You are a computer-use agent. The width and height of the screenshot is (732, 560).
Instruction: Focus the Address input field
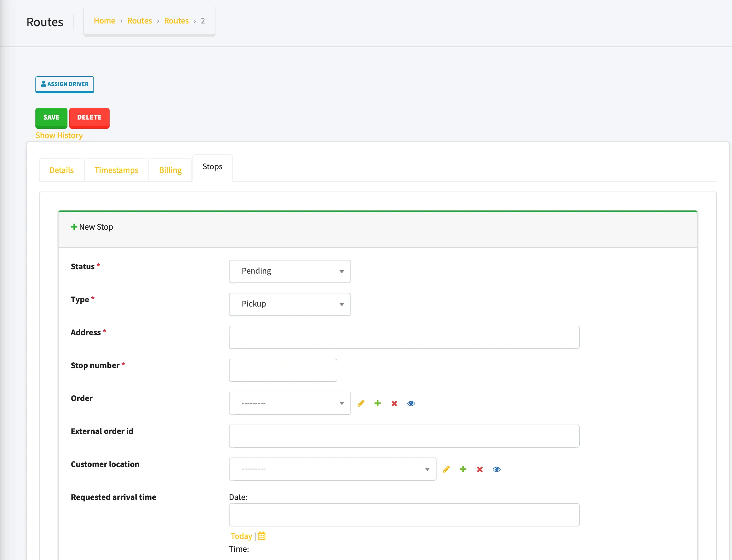click(x=404, y=337)
